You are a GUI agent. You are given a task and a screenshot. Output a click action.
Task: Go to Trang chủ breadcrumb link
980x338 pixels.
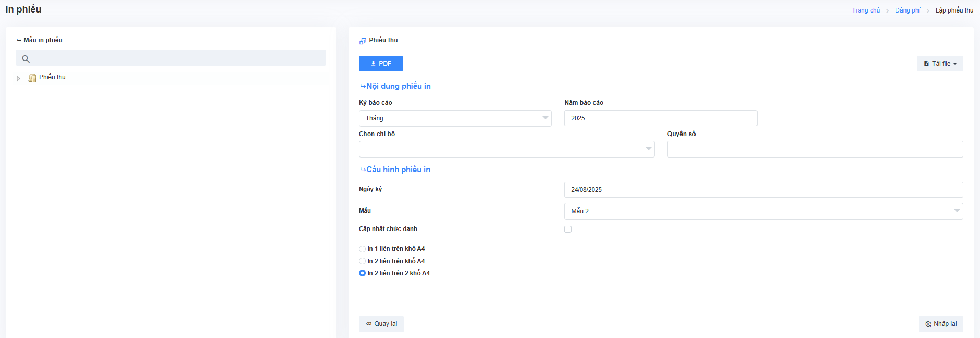click(865, 10)
